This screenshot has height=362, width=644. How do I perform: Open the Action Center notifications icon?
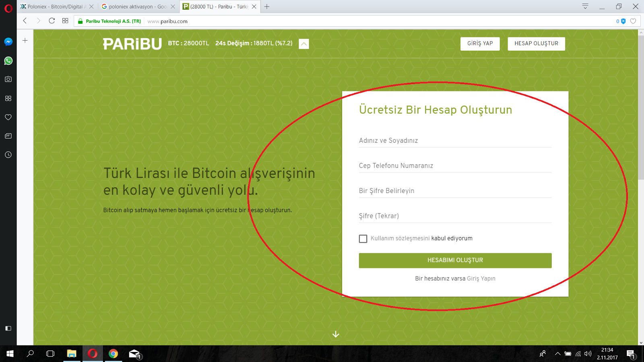(x=631, y=354)
